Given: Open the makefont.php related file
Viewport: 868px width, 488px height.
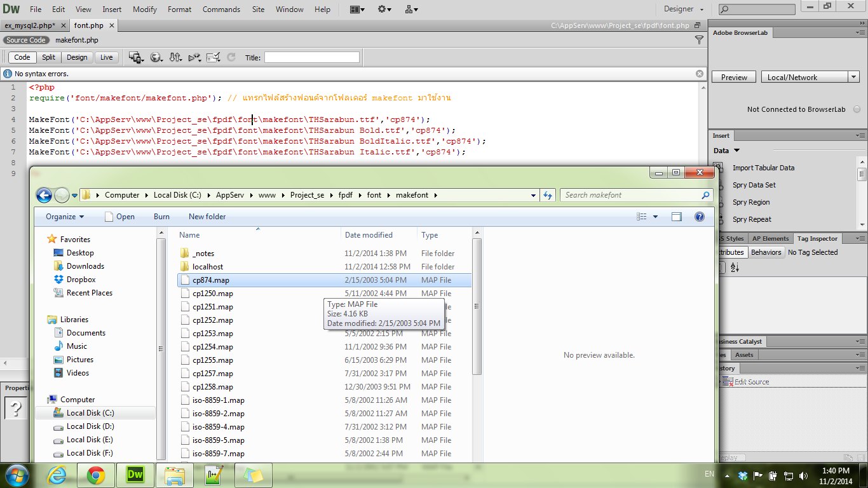Looking at the screenshot, I should tap(77, 40).
